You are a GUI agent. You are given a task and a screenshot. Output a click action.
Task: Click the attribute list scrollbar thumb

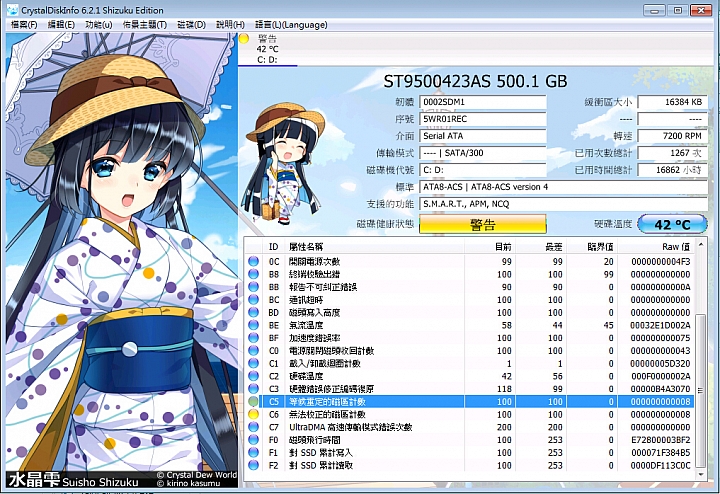pyautogui.click(x=701, y=391)
